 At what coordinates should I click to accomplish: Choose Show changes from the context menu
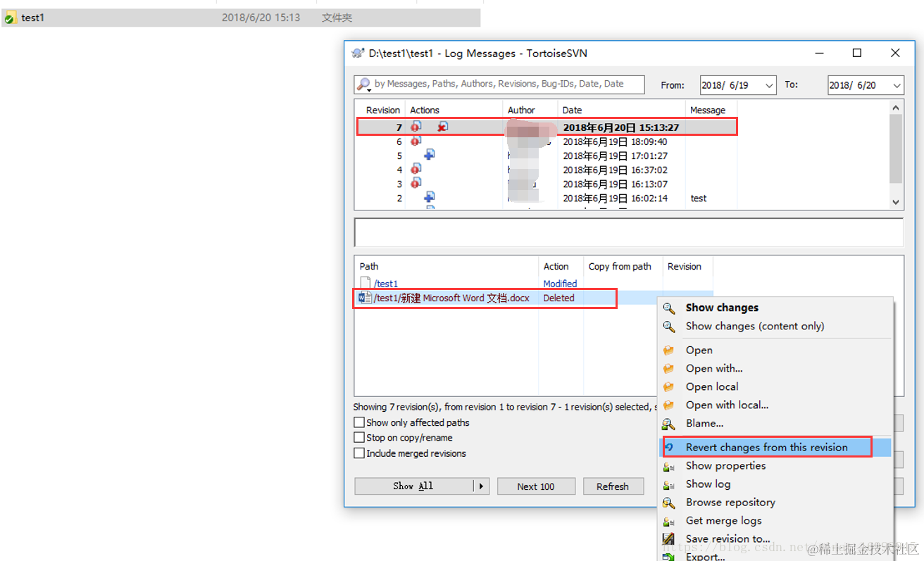click(722, 308)
